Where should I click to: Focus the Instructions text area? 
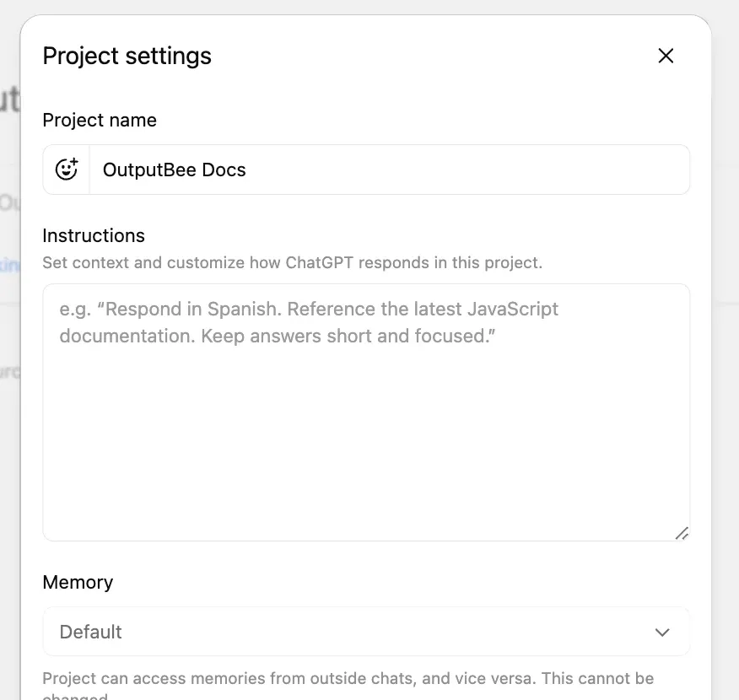click(366, 422)
